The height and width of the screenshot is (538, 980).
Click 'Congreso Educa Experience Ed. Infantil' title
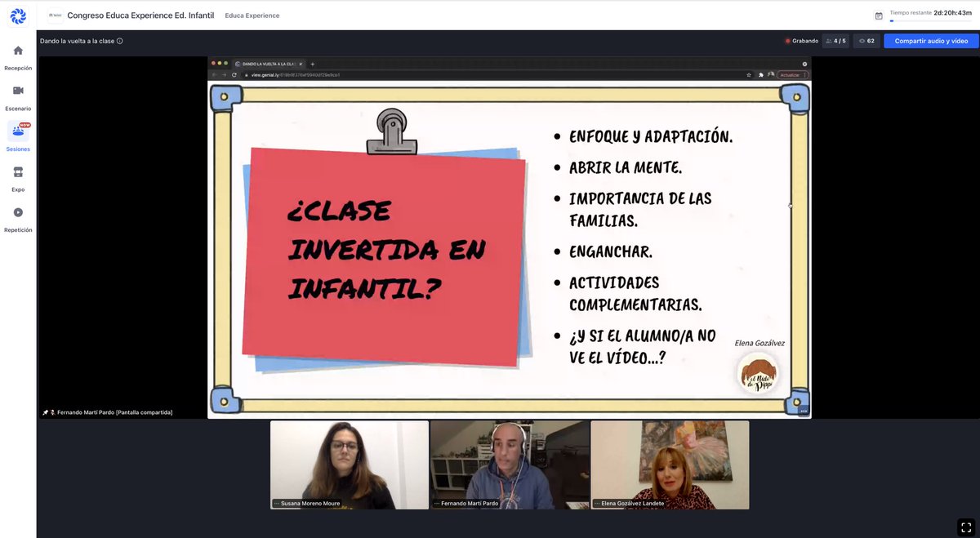point(140,16)
